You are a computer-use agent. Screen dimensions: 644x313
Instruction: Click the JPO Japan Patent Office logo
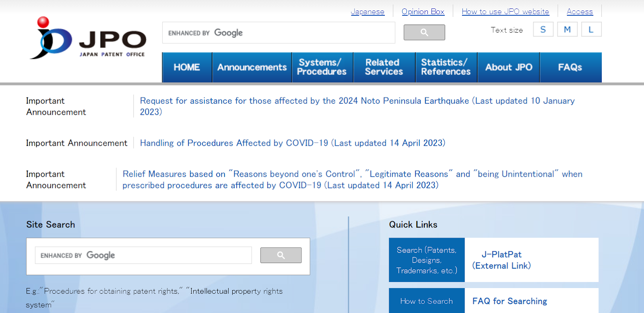(88, 38)
